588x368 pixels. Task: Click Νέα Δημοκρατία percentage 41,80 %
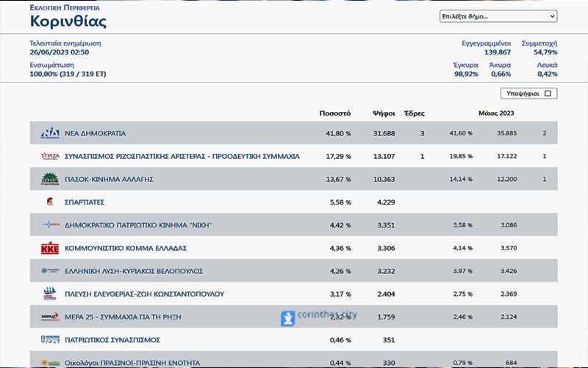click(x=338, y=133)
